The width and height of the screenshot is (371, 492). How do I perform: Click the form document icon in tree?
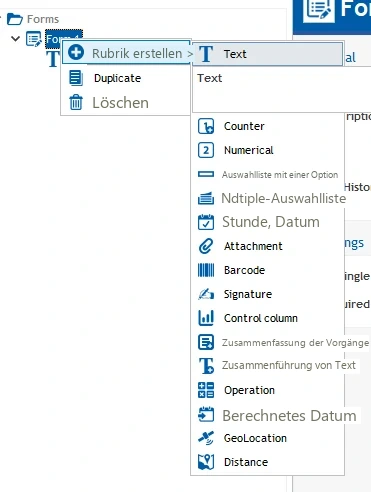tap(34, 39)
